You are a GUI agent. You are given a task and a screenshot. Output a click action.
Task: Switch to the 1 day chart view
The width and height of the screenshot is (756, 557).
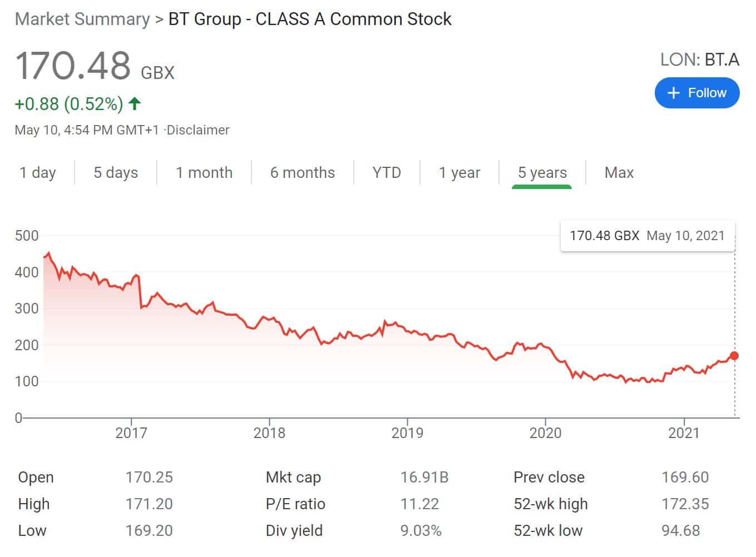point(37,172)
